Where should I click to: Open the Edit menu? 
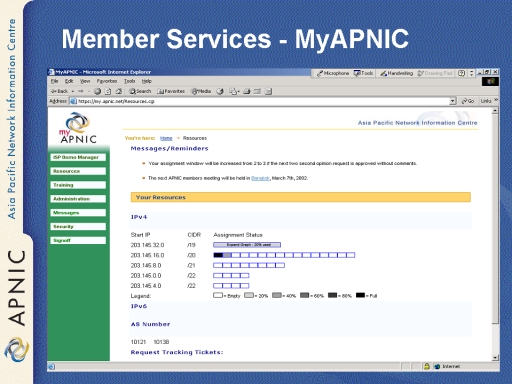pos(69,81)
